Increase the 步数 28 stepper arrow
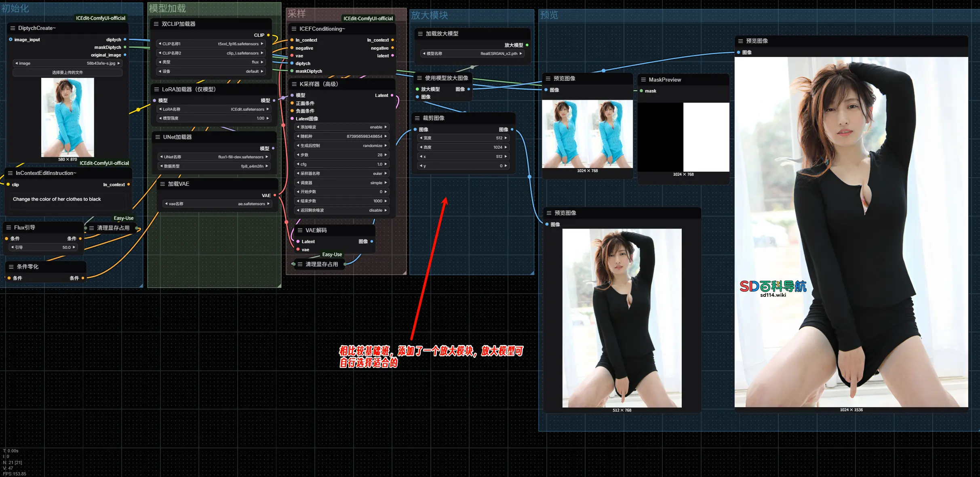This screenshot has height=477, width=980. pyautogui.click(x=386, y=155)
